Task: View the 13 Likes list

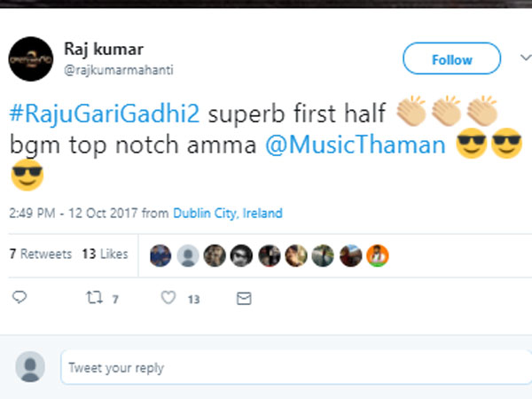Action: pyautogui.click(x=105, y=254)
